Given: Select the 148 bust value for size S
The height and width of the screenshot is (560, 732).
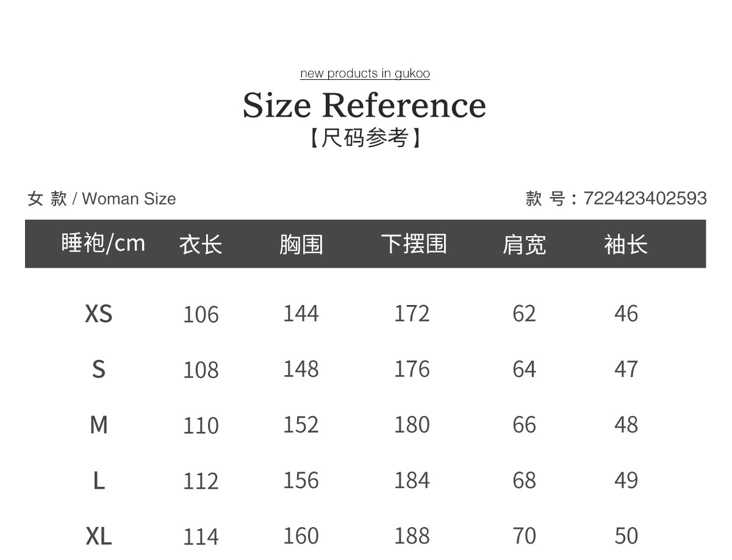Looking at the screenshot, I should tap(301, 369).
